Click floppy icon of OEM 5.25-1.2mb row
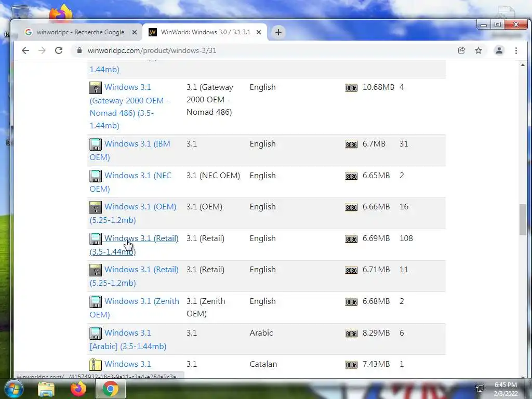This screenshot has height=399, width=532. tap(96, 207)
